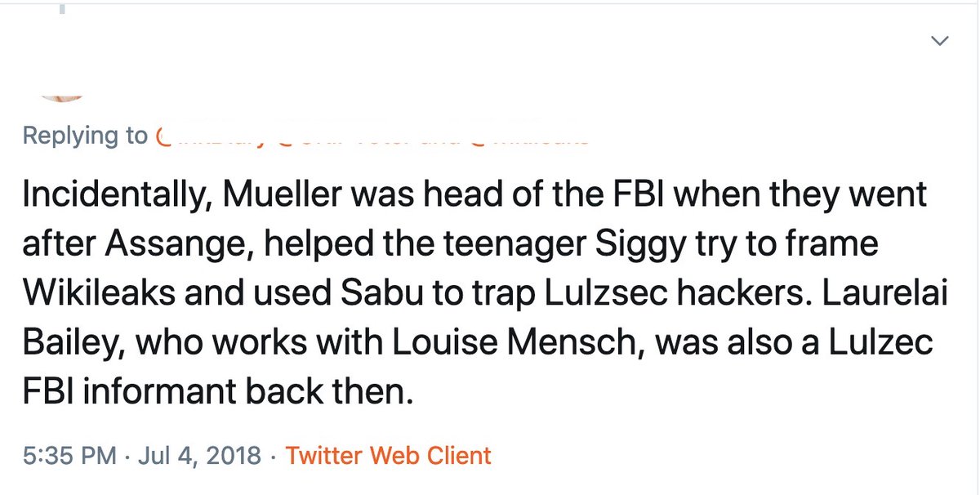Click the Replying to label

pos(85,136)
